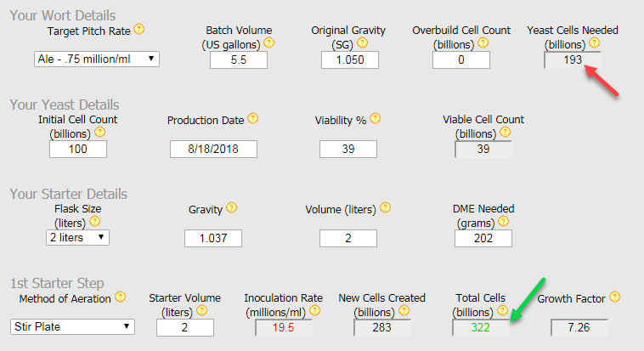This screenshot has width=644, height=351.
Task: Open the Flask Size dropdown
Action: pos(77,237)
